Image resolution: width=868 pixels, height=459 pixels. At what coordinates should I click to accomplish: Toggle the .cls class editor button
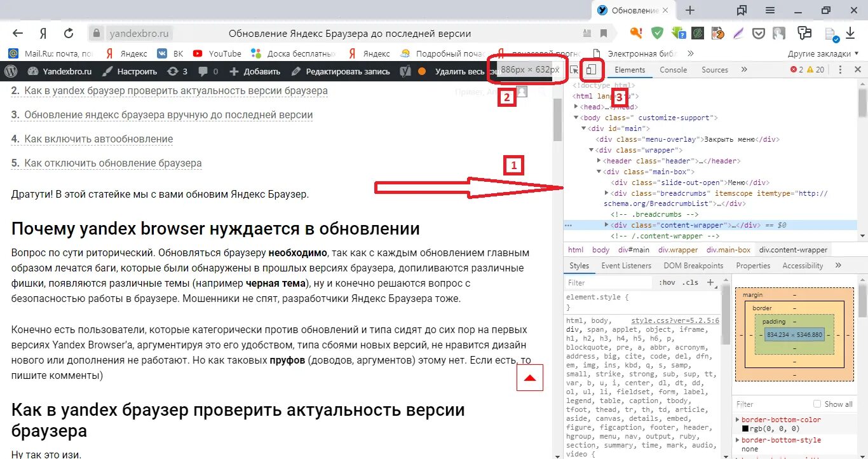pyautogui.click(x=690, y=282)
